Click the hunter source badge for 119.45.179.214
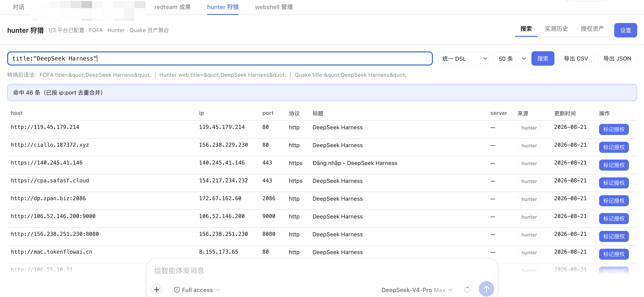This screenshot has height=297, width=644. coord(529,128)
